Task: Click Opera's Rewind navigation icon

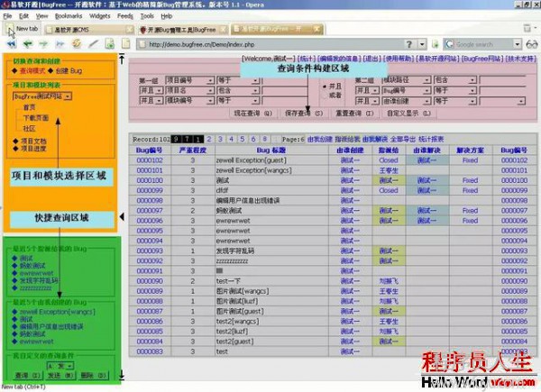Action: [x=12, y=44]
